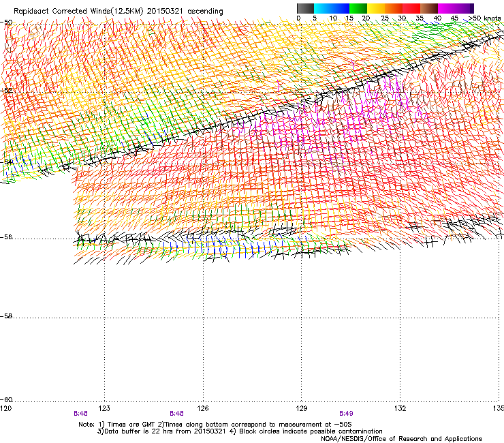The height and width of the screenshot is (443, 504).
Task: Click the latitude label '-56'
Action: [6, 237]
